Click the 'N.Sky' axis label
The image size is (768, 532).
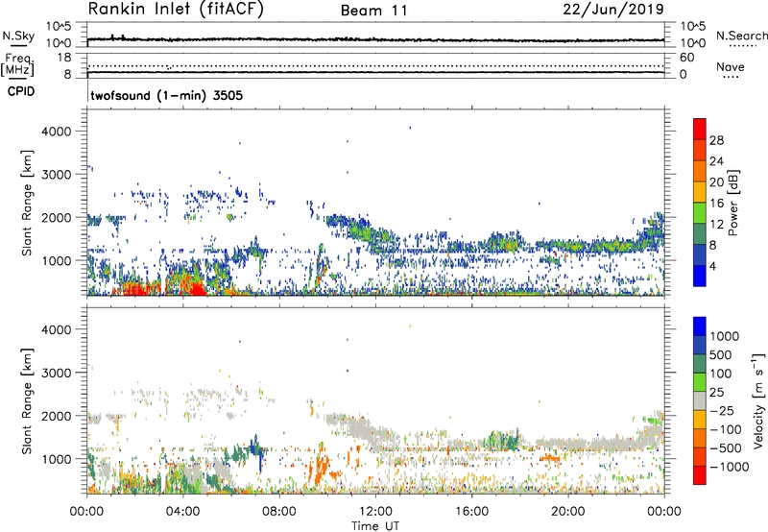click(18, 36)
